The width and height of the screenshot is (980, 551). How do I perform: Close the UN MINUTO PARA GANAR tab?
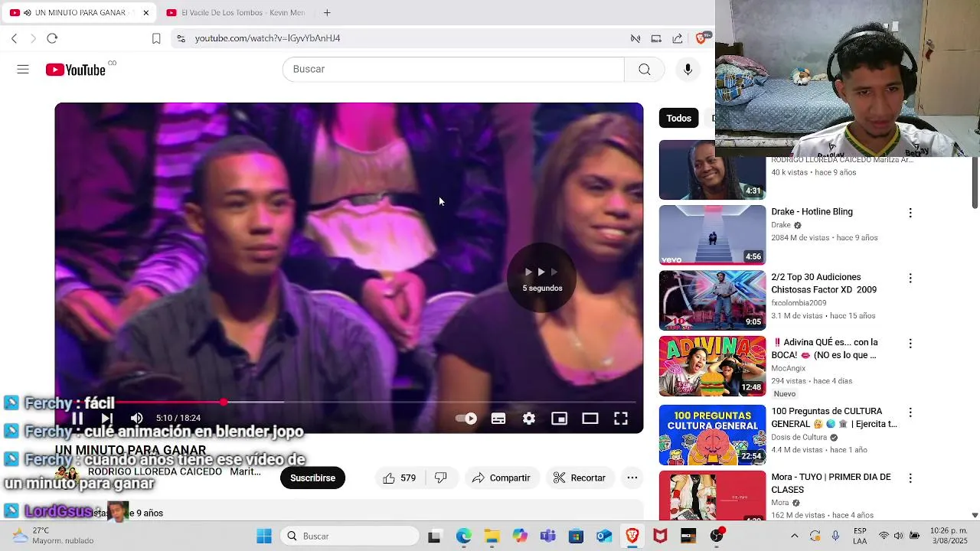145,13
